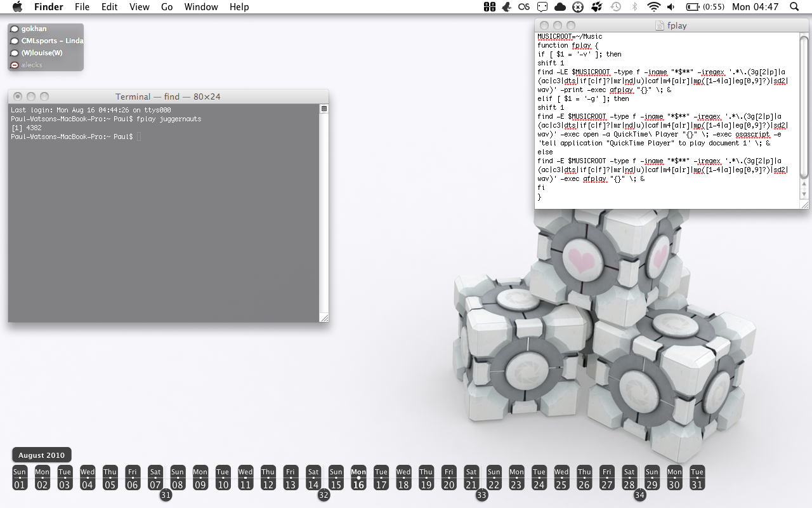The width and height of the screenshot is (812, 508).
Task: Open the Window menu
Action: [x=201, y=7]
